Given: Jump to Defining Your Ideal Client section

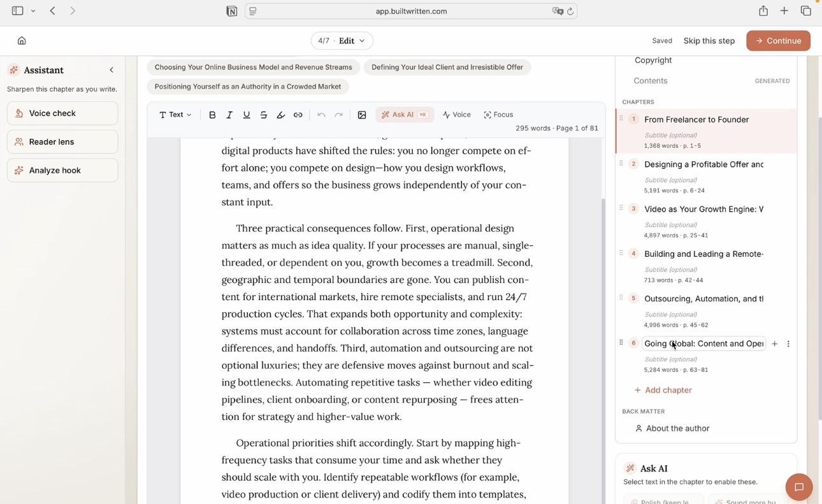Looking at the screenshot, I should 447,68.
